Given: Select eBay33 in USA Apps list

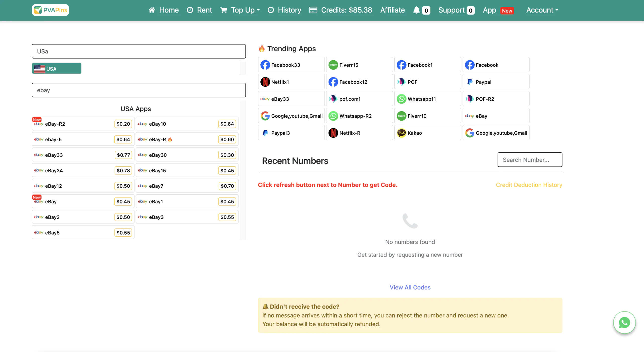Looking at the screenshot, I should (x=83, y=155).
